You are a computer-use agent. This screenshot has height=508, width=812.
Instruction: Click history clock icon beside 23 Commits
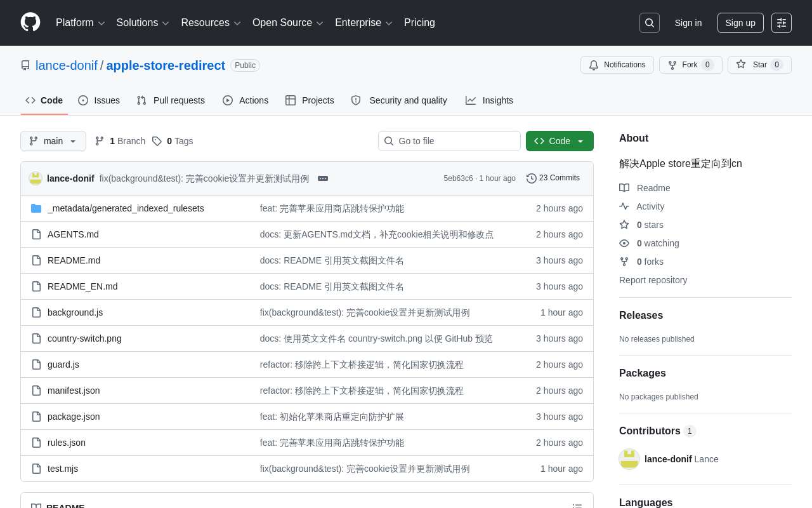[x=532, y=178]
